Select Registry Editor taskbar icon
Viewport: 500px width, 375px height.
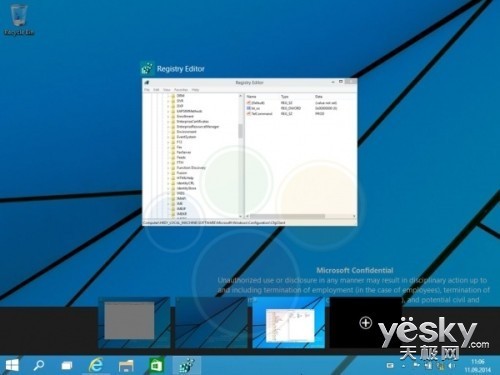[x=187, y=366]
